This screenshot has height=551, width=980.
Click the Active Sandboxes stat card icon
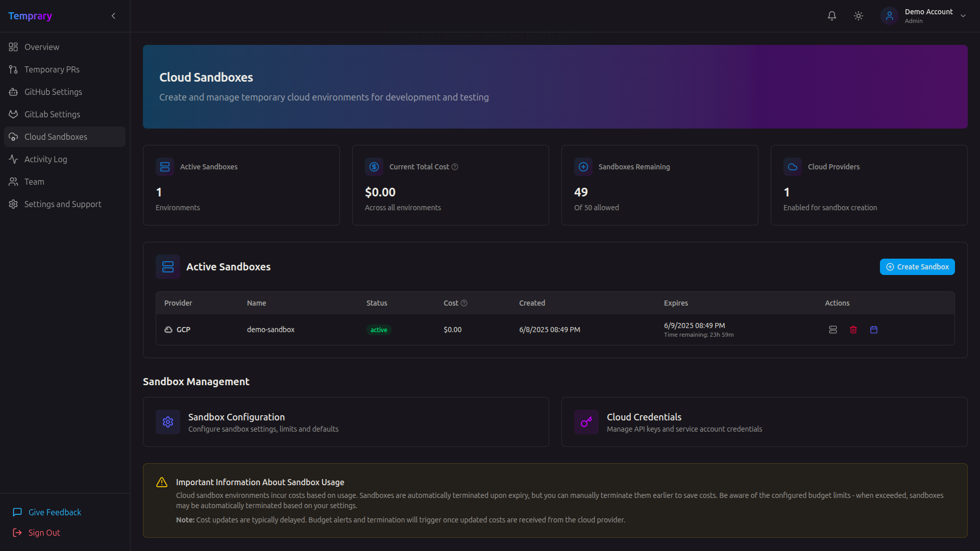point(165,167)
